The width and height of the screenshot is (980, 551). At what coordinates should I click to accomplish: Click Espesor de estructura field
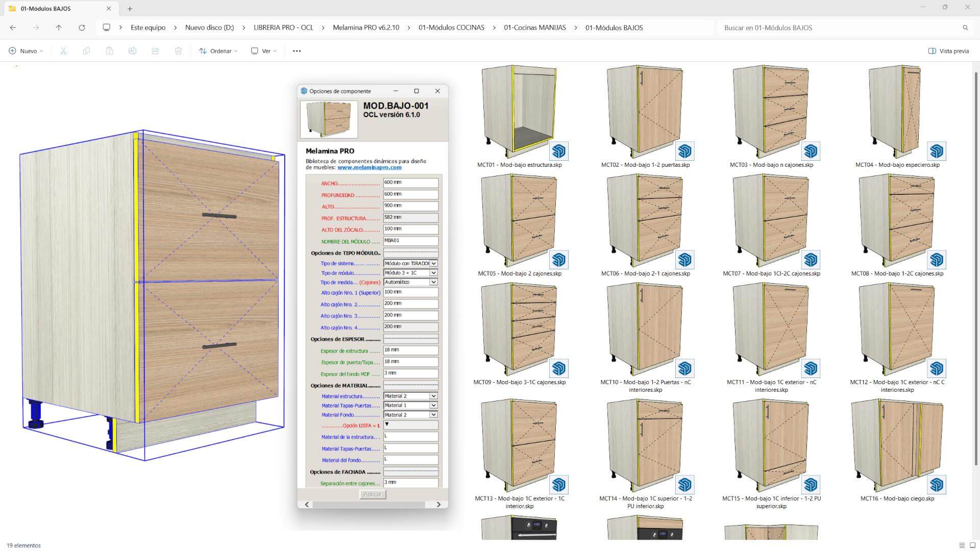click(410, 350)
